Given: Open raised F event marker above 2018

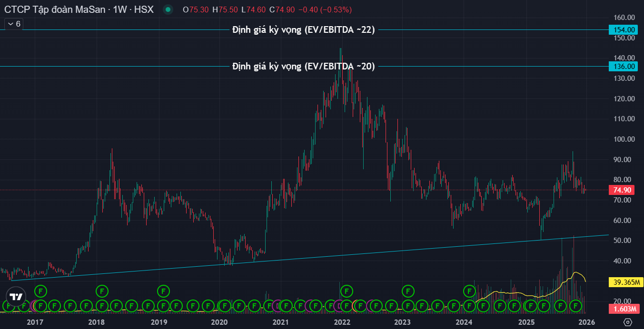Looking at the screenshot, I should [101, 290].
